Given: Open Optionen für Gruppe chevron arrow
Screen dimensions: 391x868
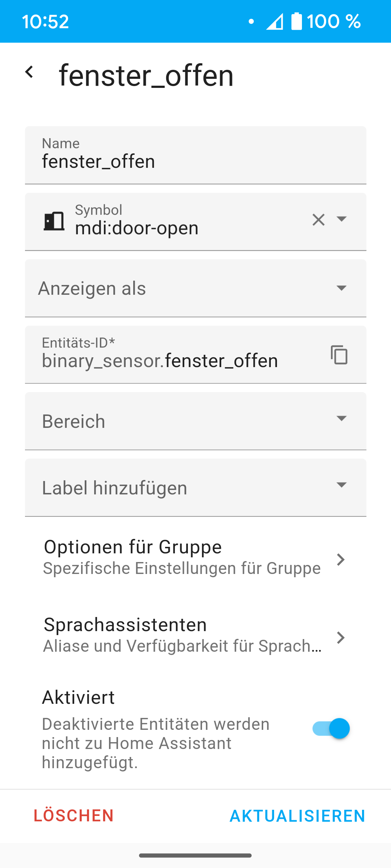Looking at the screenshot, I should point(340,559).
